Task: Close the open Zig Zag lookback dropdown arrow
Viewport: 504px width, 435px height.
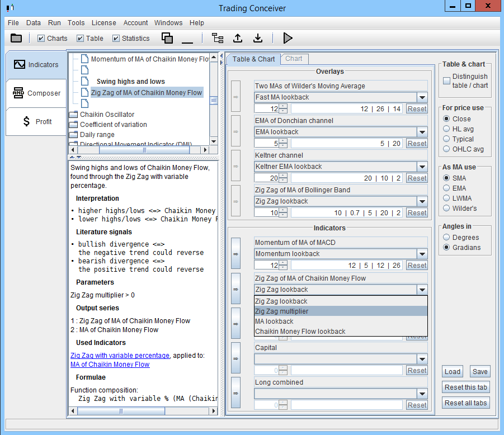Action: tap(422, 290)
